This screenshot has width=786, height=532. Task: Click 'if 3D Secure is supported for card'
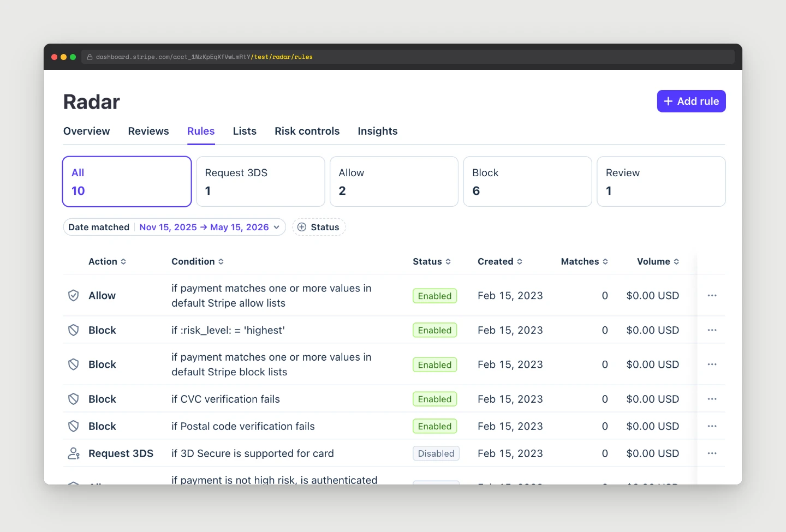253,453
